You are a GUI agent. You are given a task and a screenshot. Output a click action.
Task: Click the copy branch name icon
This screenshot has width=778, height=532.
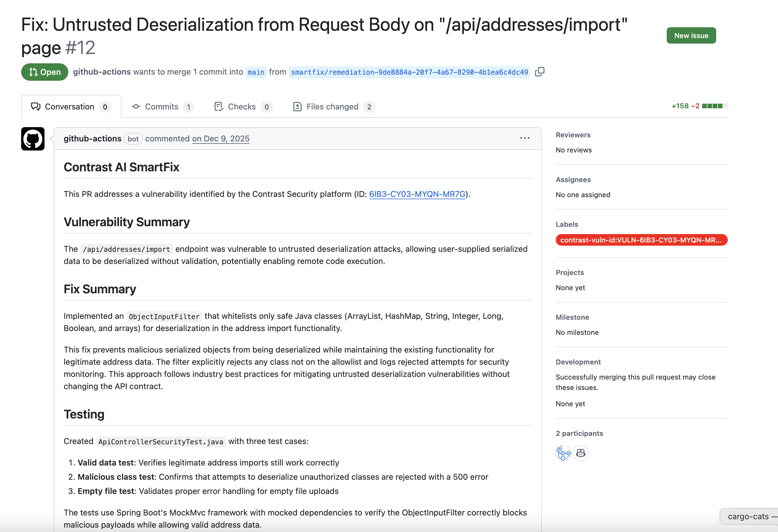pos(540,72)
